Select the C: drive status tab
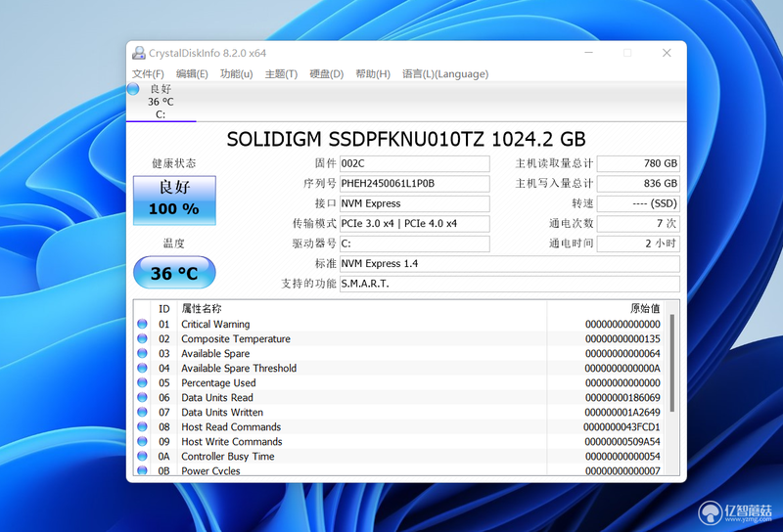The image size is (783, 532). tap(161, 102)
